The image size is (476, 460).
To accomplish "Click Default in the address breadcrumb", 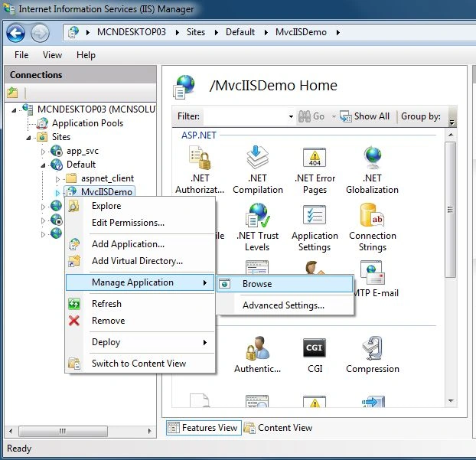I will click(x=240, y=32).
